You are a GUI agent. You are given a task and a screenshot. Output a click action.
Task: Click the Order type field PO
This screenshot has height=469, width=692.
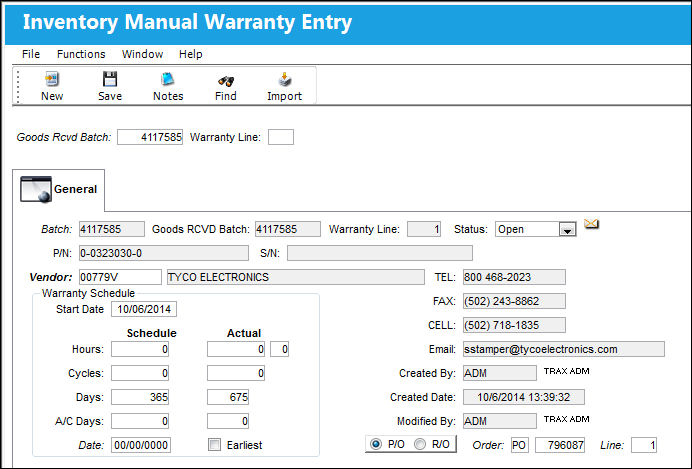click(x=519, y=445)
